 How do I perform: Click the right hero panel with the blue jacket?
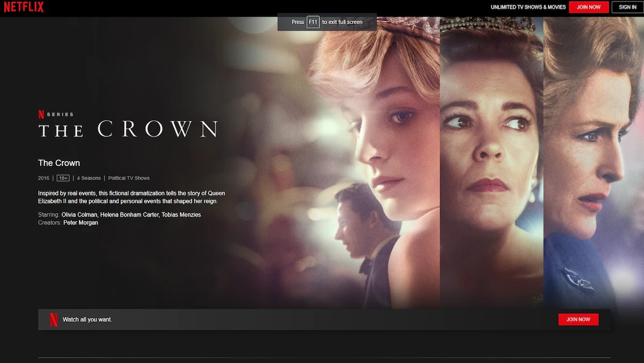(x=593, y=161)
